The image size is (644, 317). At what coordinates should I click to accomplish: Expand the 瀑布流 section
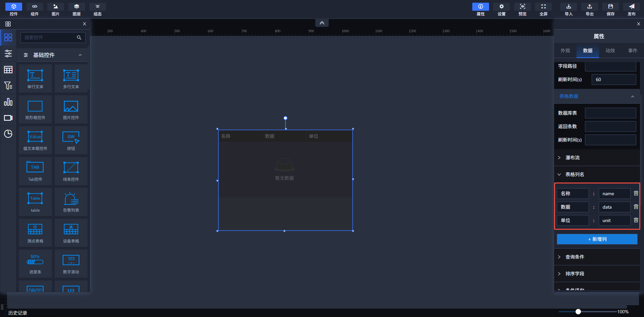[x=572, y=158]
